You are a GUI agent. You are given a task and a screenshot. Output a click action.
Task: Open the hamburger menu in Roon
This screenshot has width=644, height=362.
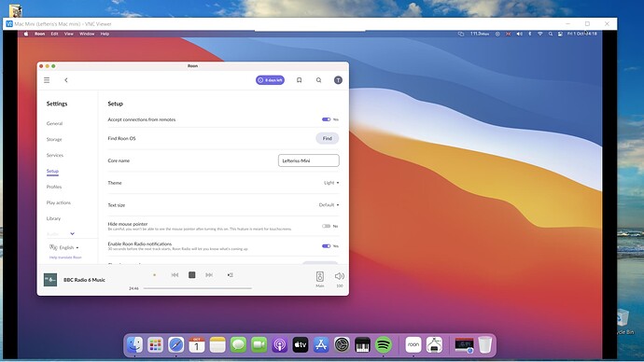[47, 80]
